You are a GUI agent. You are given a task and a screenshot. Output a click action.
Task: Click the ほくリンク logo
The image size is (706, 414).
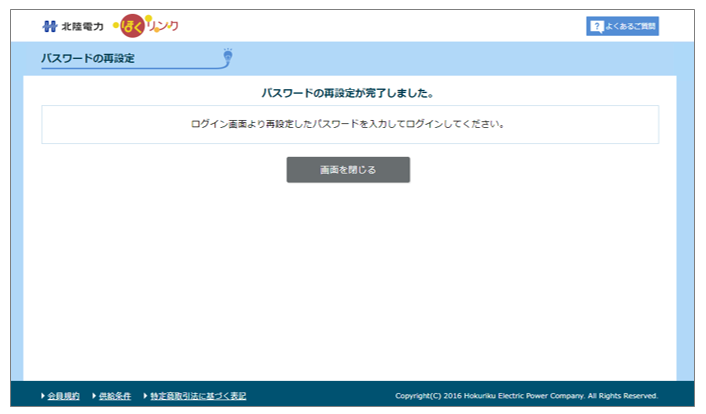point(150,25)
